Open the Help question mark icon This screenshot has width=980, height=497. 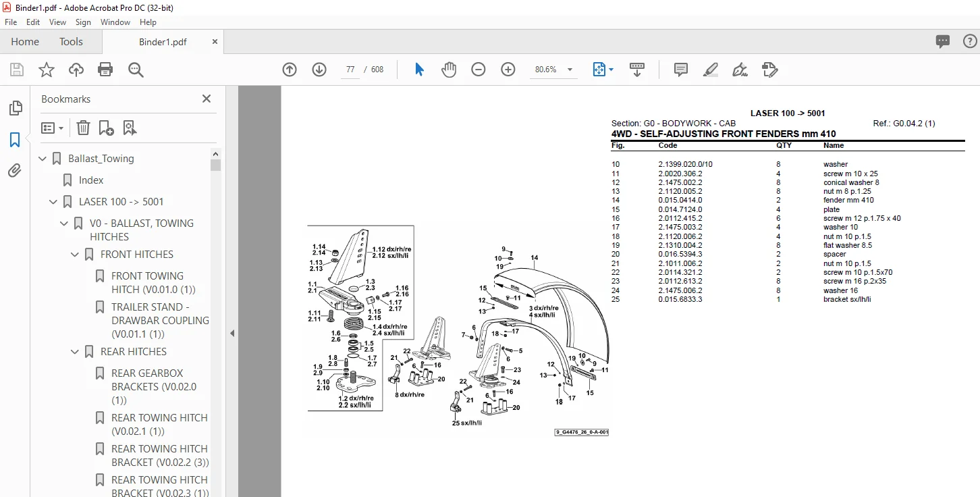click(969, 42)
